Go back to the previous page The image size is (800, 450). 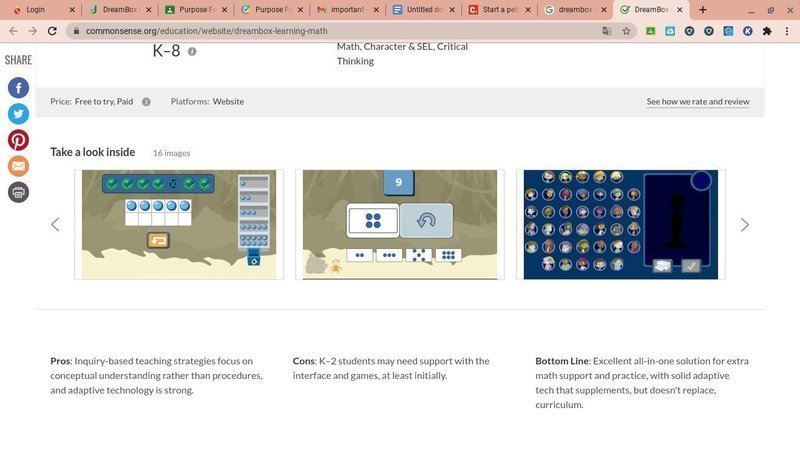13,31
